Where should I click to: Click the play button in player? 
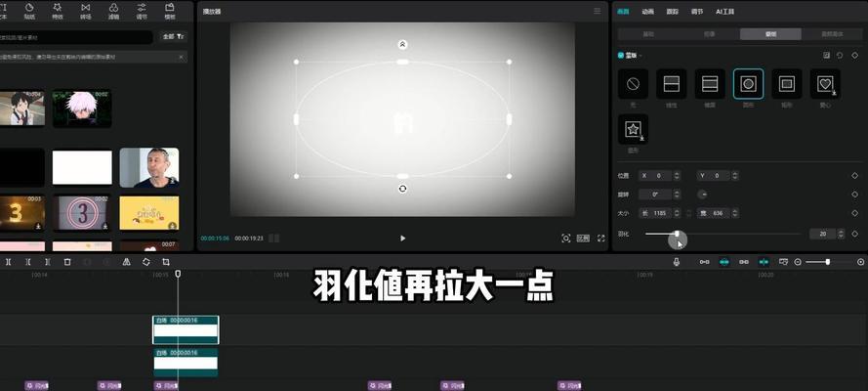point(402,239)
